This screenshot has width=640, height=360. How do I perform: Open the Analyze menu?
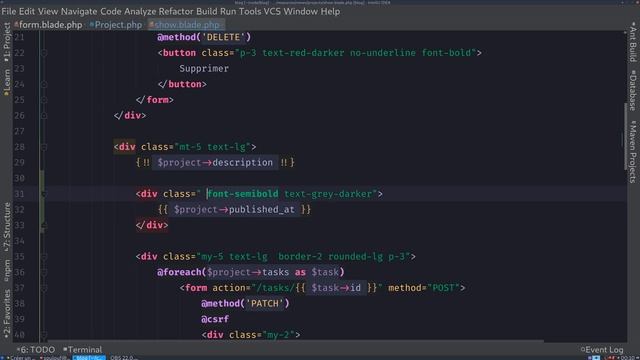pyautogui.click(x=140, y=11)
